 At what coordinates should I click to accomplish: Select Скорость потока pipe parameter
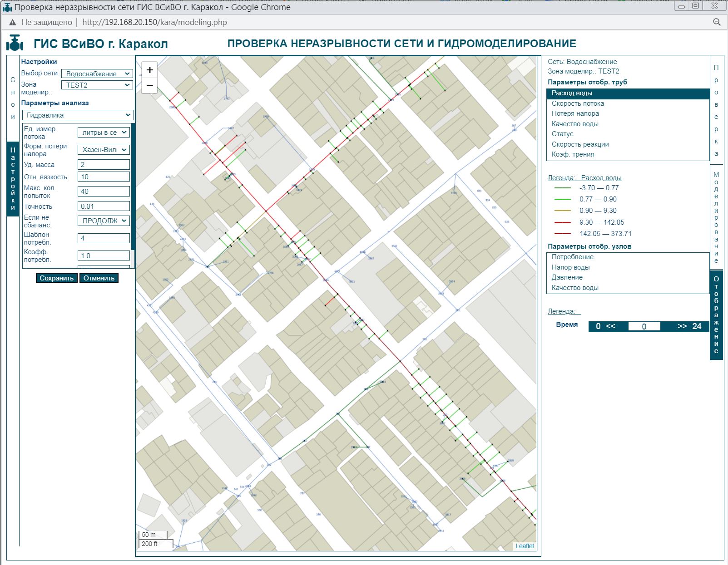coord(628,103)
